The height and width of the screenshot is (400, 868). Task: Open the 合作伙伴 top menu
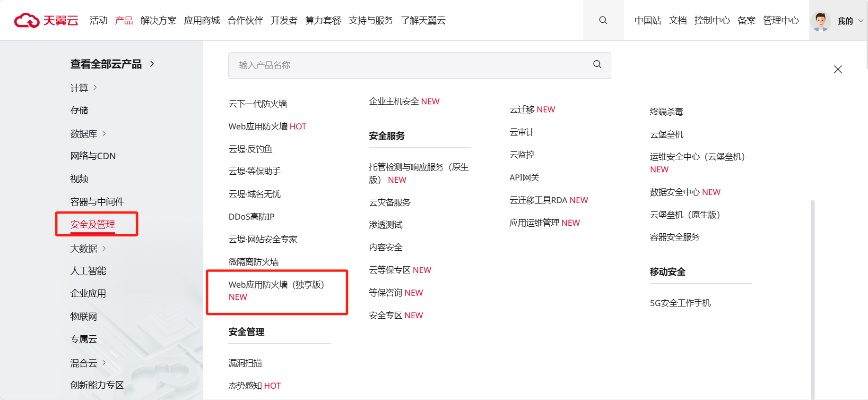click(x=245, y=20)
